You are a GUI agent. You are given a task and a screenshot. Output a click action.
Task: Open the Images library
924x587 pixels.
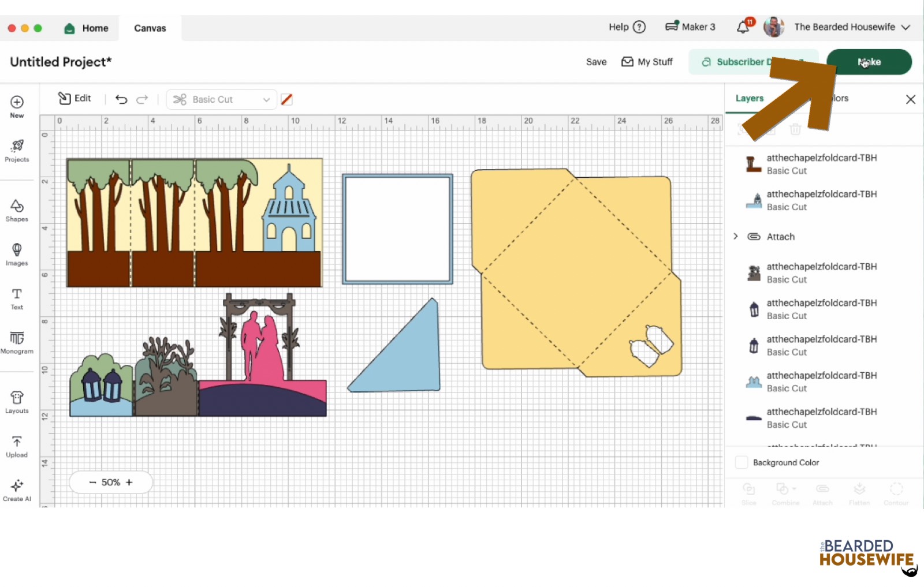click(x=17, y=254)
